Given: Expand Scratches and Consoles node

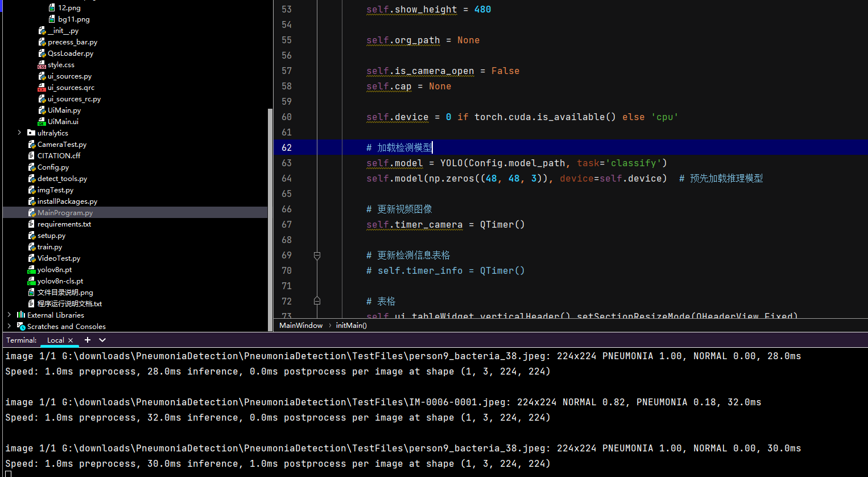Looking at the screenshot, I should coord(9,326).
